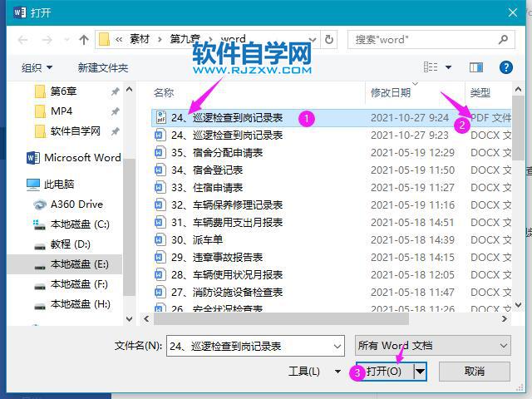Open the view options dropdown arrow

pos(448,67)
